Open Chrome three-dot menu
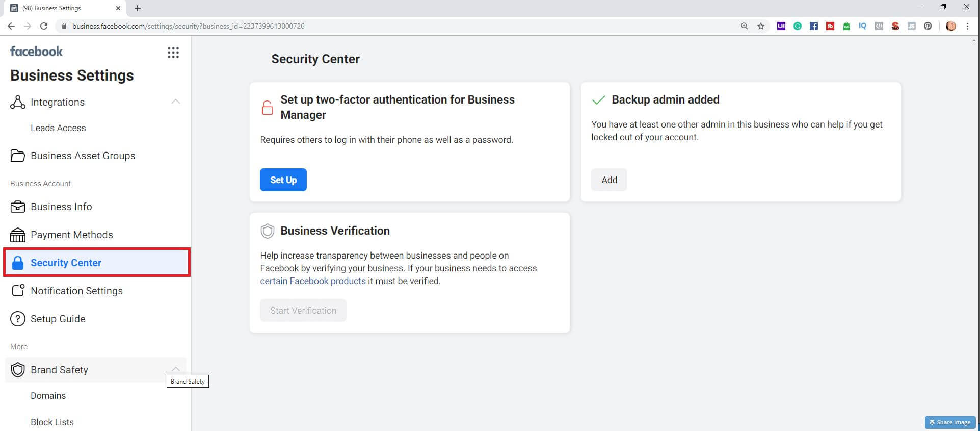 pyautogui.click(x=967, y=26)
